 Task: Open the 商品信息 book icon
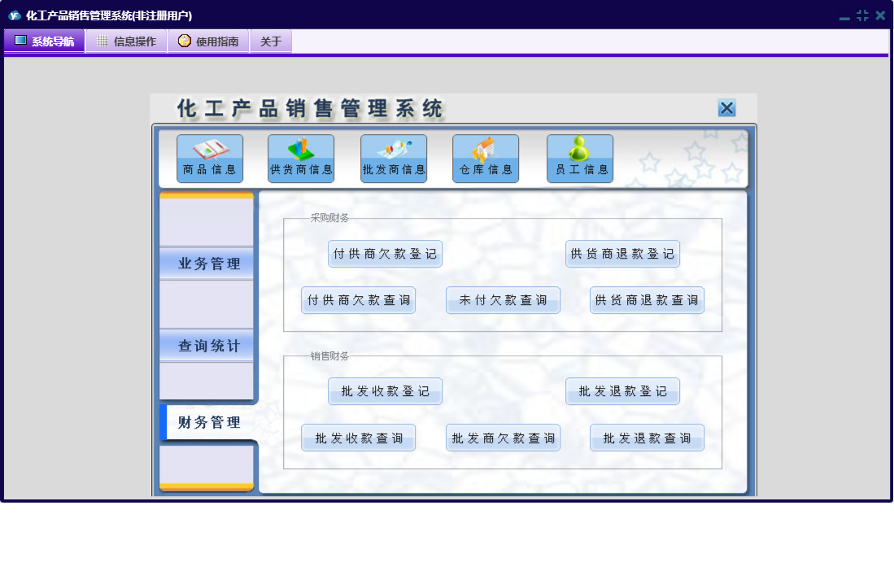(x=210, y=159)
